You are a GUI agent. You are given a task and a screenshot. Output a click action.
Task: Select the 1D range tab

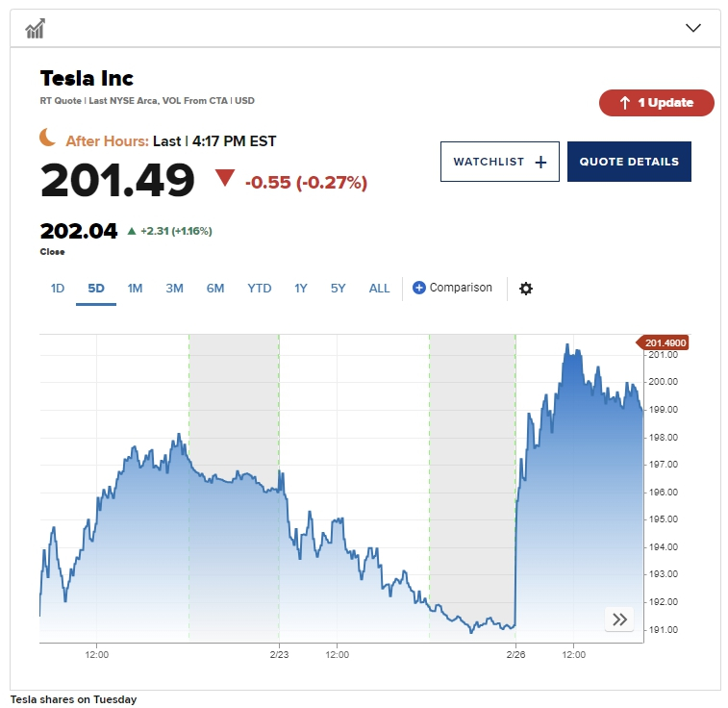[58, 288]
